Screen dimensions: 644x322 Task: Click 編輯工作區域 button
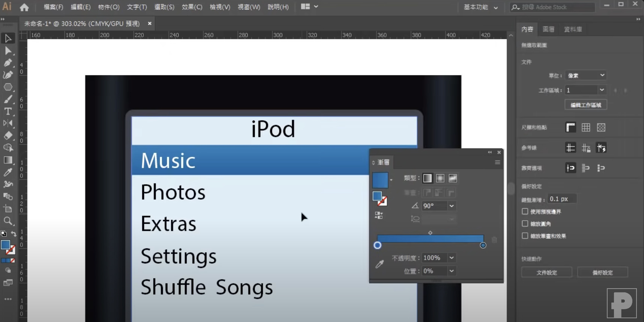tap(586, 105)
